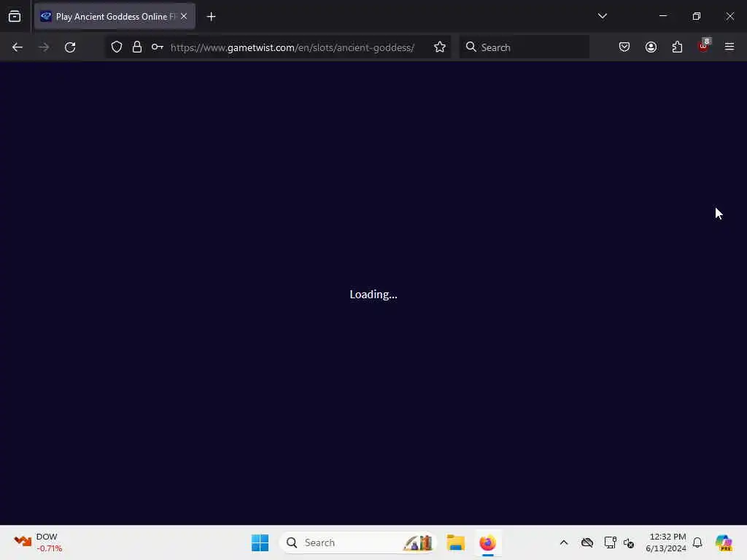
Task: Open the Windows Start menu
Action: [x=260, y=542]
